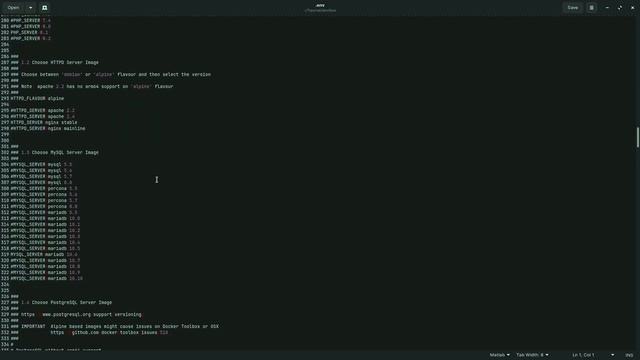Click the #MYSQL_SERVER mariadb 10.0 line
Image resolution: width=640 pixels, height=360 pixels.
(x=45, y=218)
